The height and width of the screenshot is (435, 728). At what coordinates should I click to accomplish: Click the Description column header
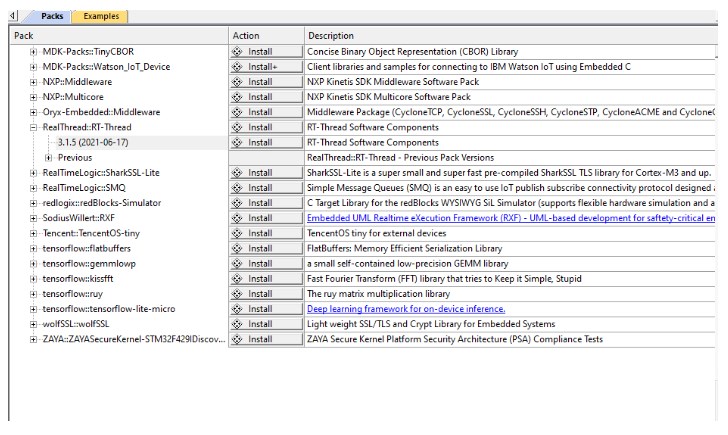(511, 36)
